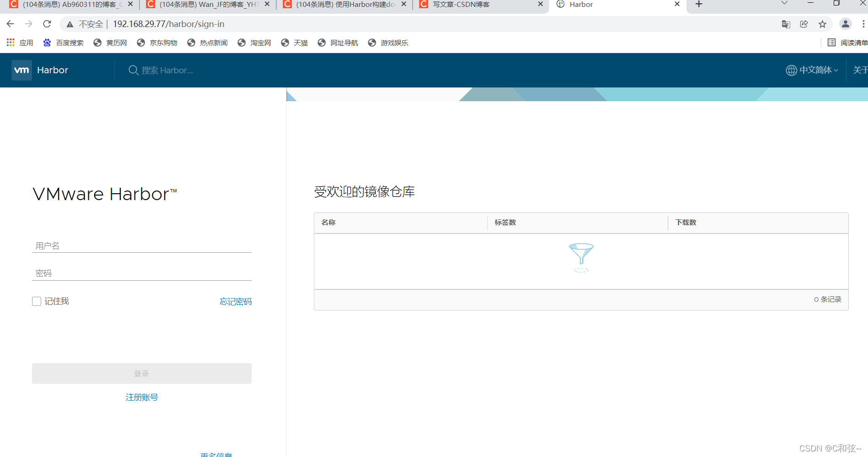The width and height of the screenshot is (868, 457).
Task: Reload the page with the refresh icon
Action: click(x=47, y=24)
